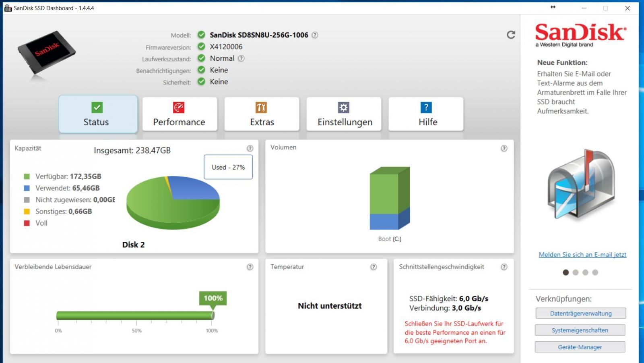The width and height of the screenshot is (644, 363).
Task: Open help for Schnittstellengeschwindigkeit panel
Action: click(x=504, y=267)
